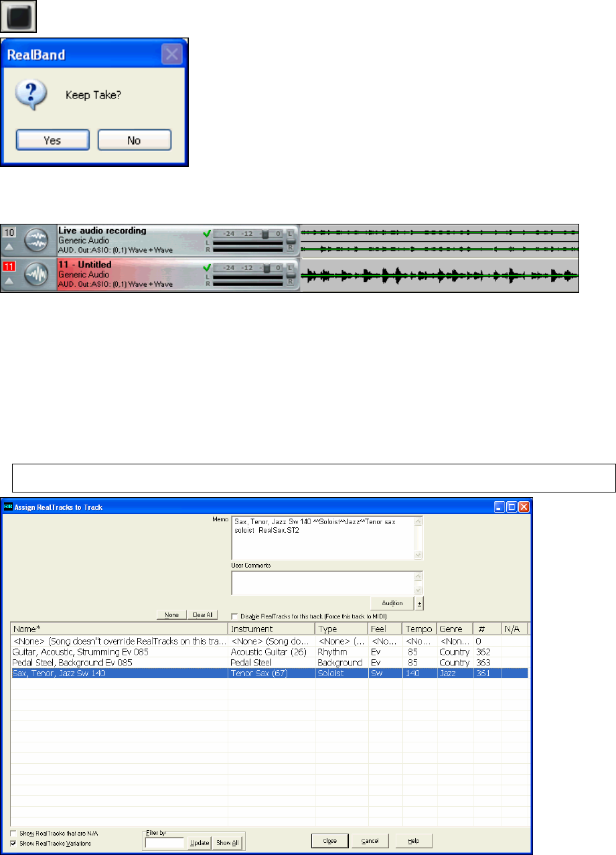The image size is (616, 855).
Task: Click waveform icon of Live audio recording track
Action: [x=35, y=241]
